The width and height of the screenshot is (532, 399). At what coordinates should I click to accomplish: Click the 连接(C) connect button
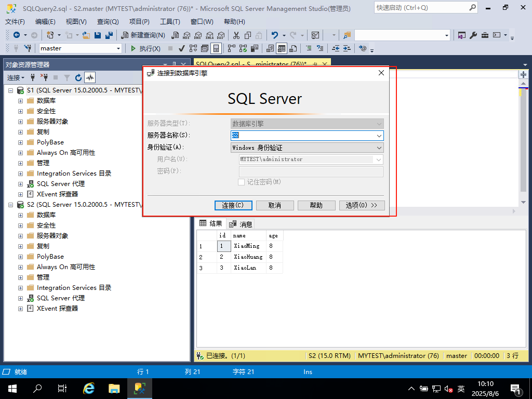coord(233,205)
